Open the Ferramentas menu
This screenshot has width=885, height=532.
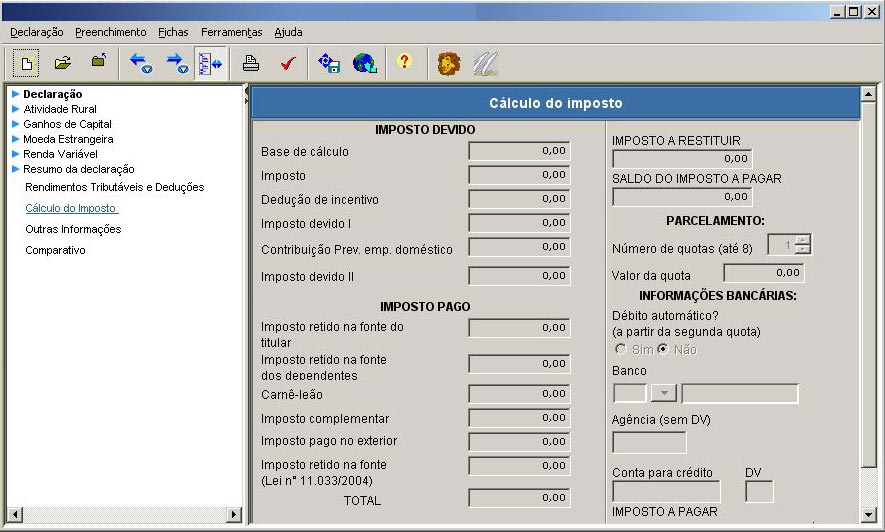point(231,32)
